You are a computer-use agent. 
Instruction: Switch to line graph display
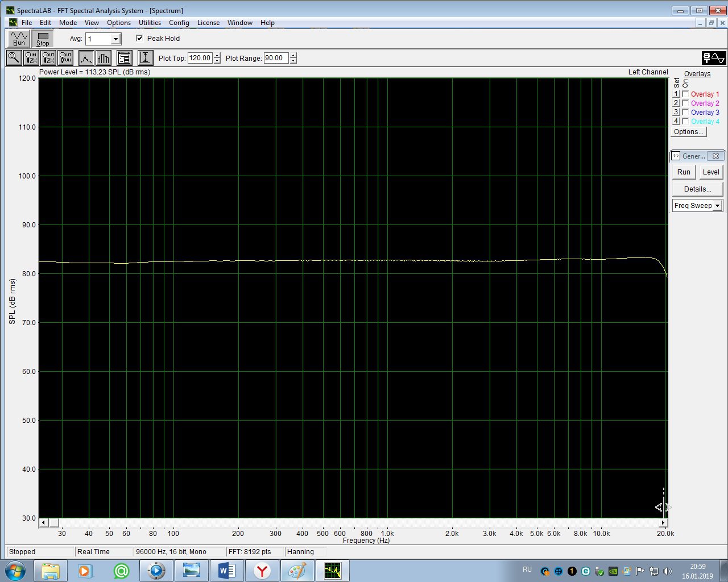pyautogui.click(x=86, y=58)
